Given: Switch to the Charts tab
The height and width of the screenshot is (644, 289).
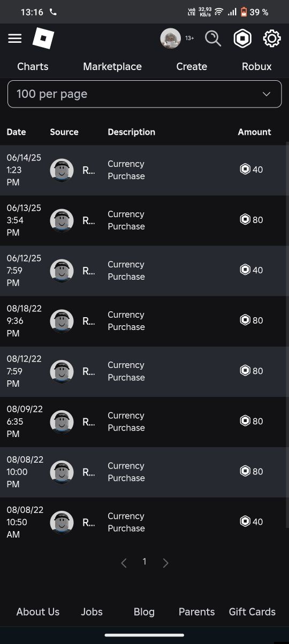Looking at the screenshot, I should pyautogui.click(x=33, y=66).
